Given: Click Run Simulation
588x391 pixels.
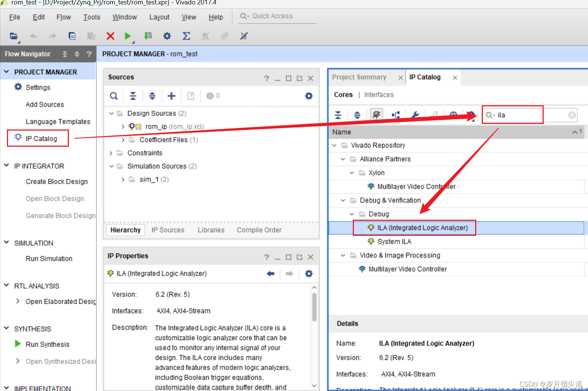Looking at the screenshot, I should coord(49,259).
